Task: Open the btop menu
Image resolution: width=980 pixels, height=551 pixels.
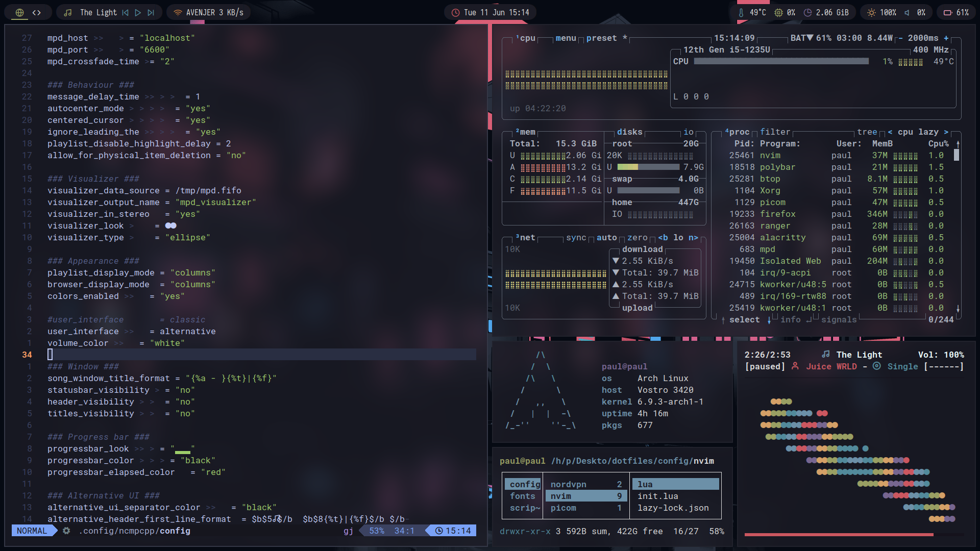Action: [x=566, y=38]
